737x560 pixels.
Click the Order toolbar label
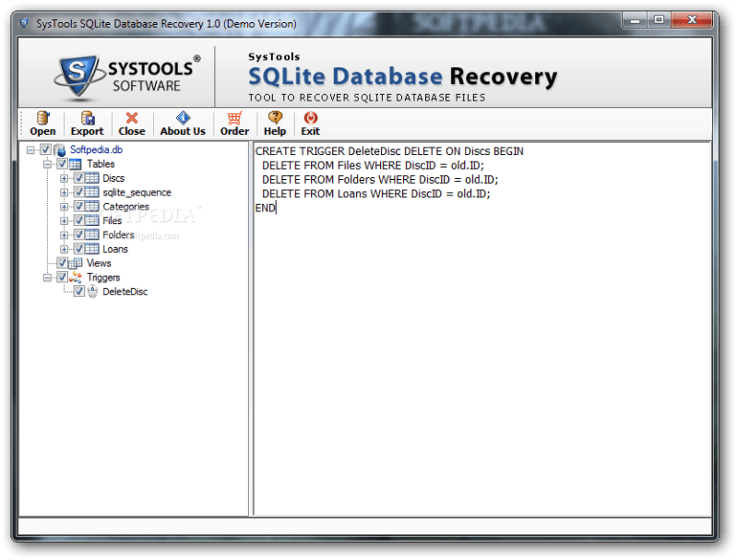234,131
